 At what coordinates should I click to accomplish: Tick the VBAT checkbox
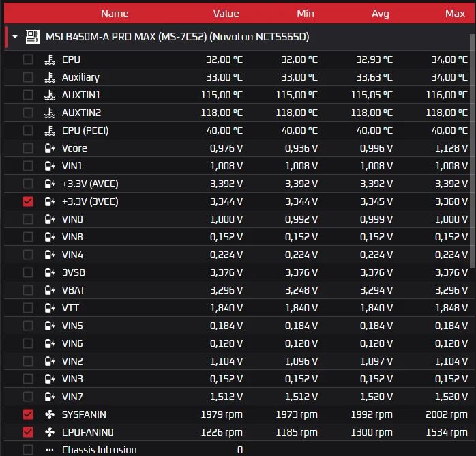click(x=28, y=290)
